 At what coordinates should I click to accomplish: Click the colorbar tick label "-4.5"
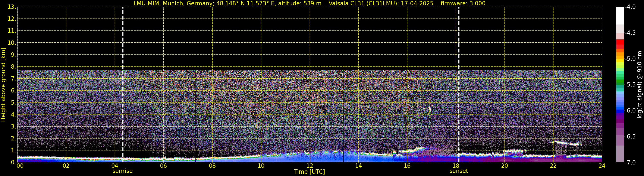point(630,33)
